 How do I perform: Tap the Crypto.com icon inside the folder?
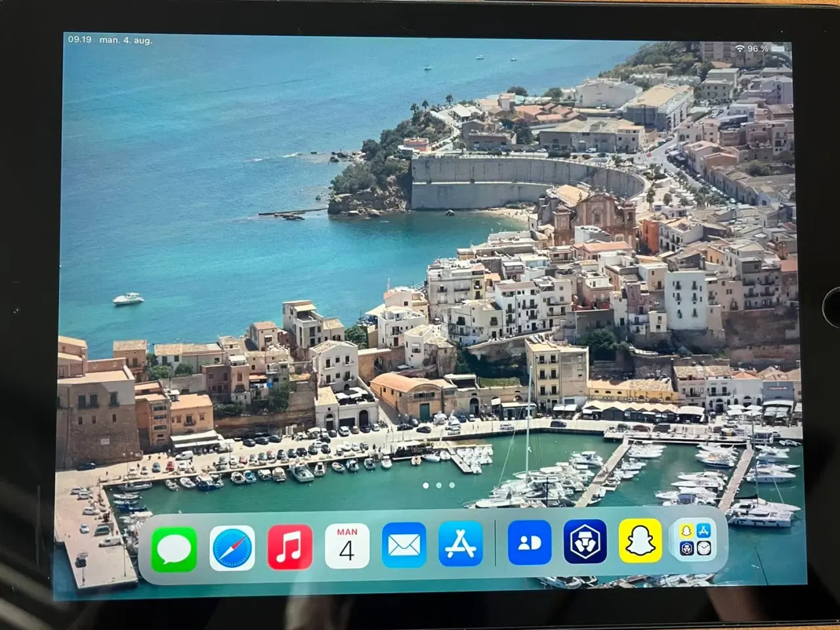[686, 549]
